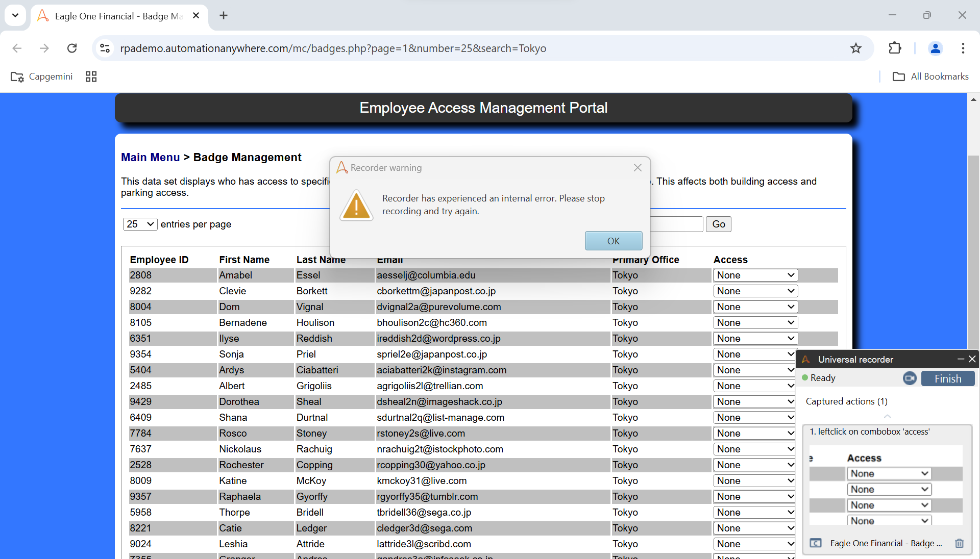Click email rstoney2s@live.com
Image resolution: width=980 pixels, height=559 pixels.
(x=421, y=434)
